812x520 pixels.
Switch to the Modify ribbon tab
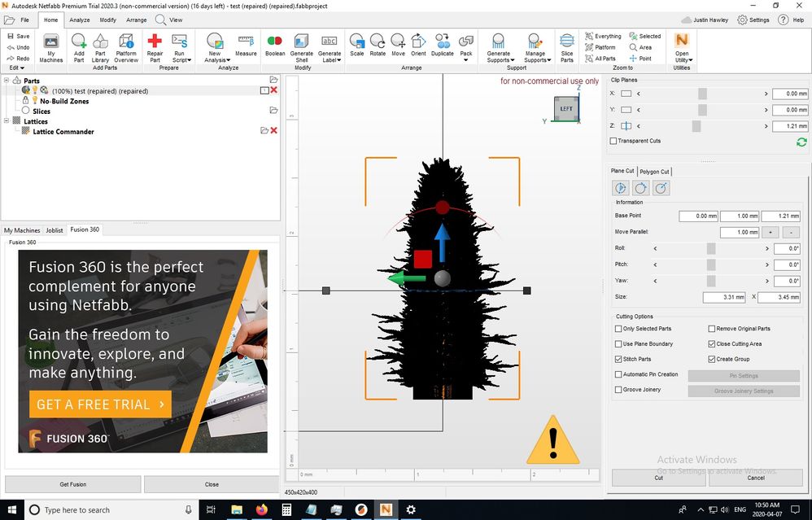click(107, 20)
